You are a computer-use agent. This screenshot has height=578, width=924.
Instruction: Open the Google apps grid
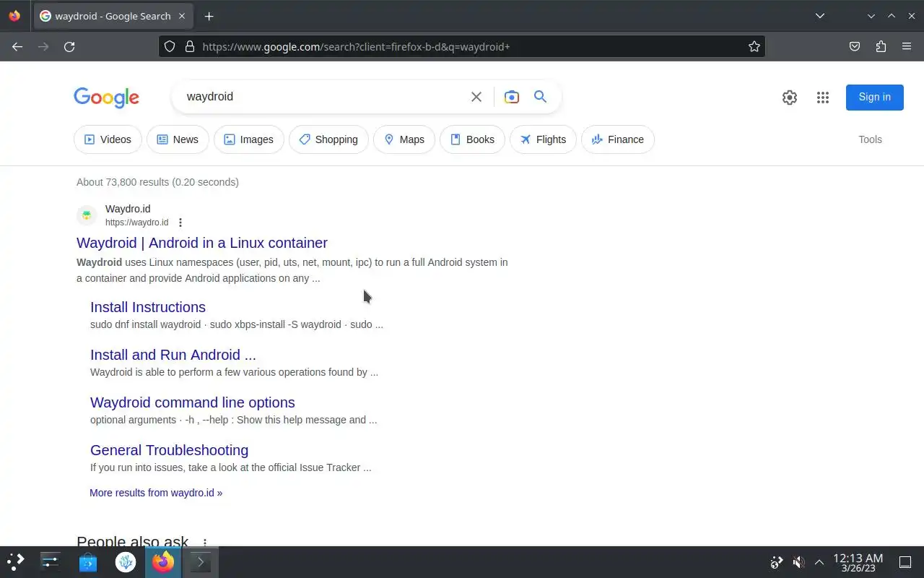pos(823,98)
